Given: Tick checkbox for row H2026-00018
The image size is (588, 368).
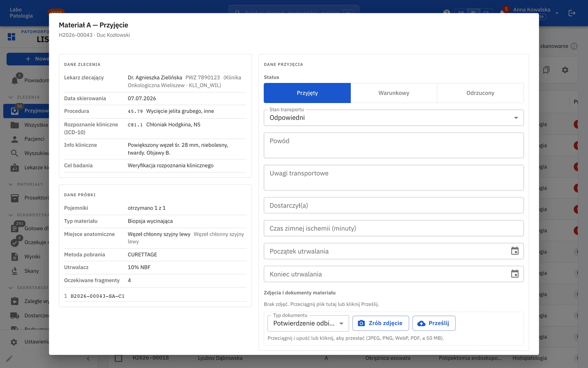Looking at the screenshot, I should [x=118, y=358].
